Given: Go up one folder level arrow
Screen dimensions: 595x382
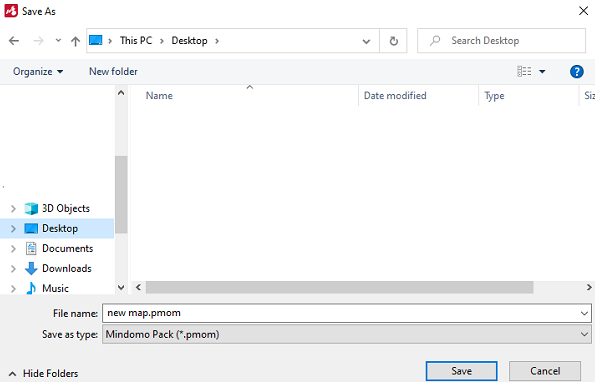Looking at the screenshot, I should coord(76,41).
